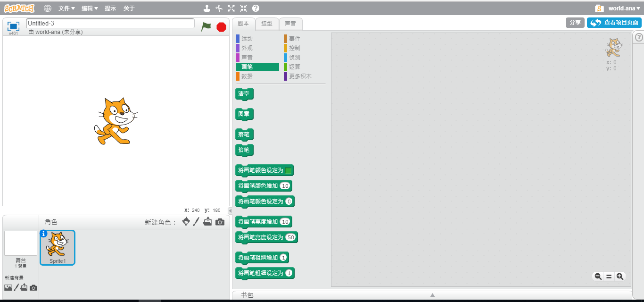The height and width of the screenshot is (302, 644).
Task: Click the red stop sign
Action: pos(221,27)
